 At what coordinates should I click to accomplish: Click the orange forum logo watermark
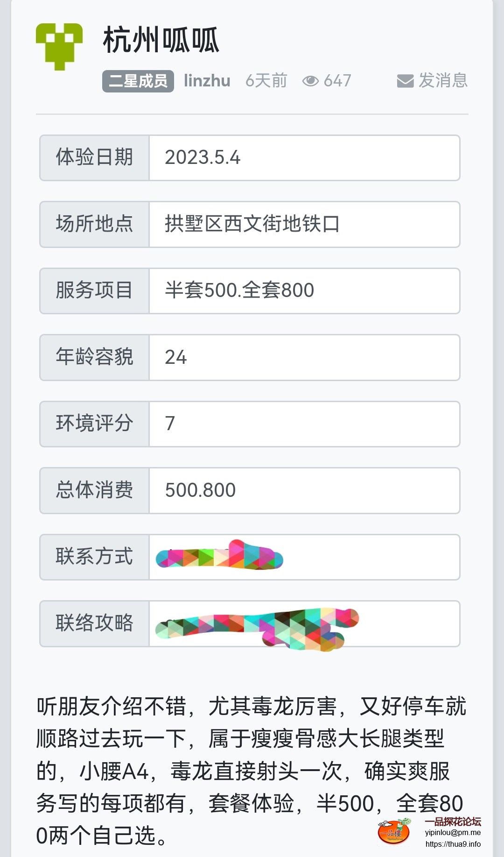[394, 831]
